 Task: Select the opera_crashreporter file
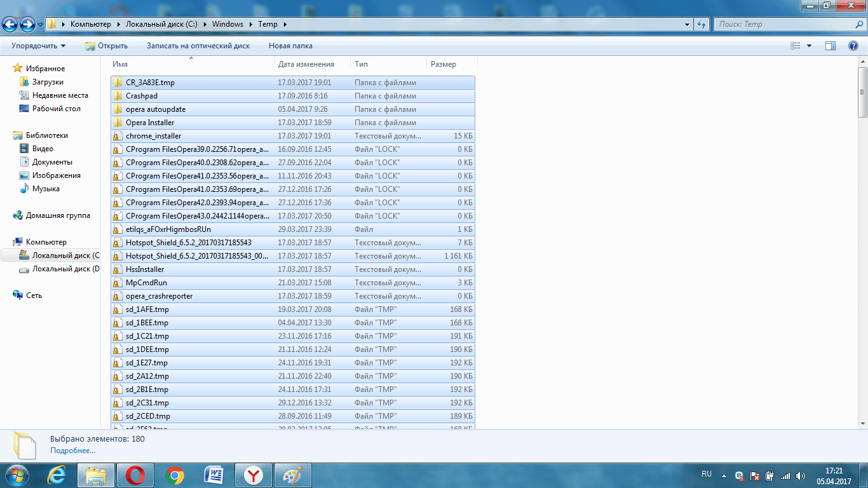click(x=292, y=296)
